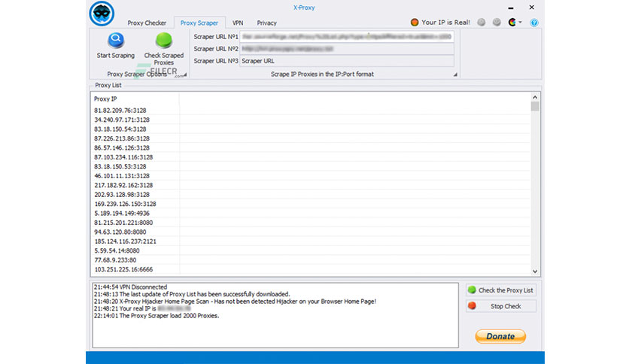Screen dimensions: 629x364
Task: Select proxy 169.239.126.150:3128
Action: pyautogui.click(x=125, y=204)
